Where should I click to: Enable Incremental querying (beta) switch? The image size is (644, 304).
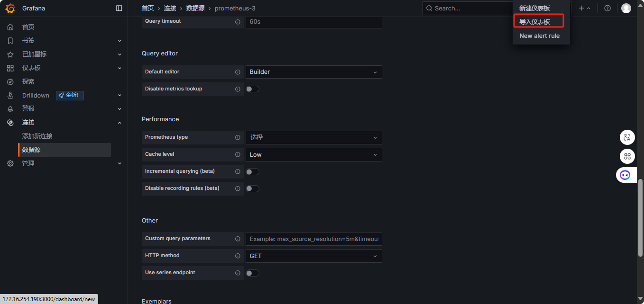coord(252,171)
